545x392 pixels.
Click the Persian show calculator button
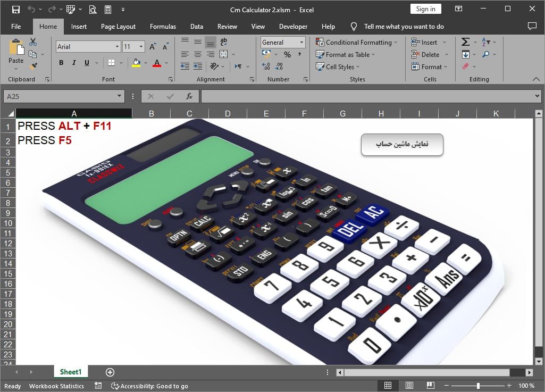point(402,144)
